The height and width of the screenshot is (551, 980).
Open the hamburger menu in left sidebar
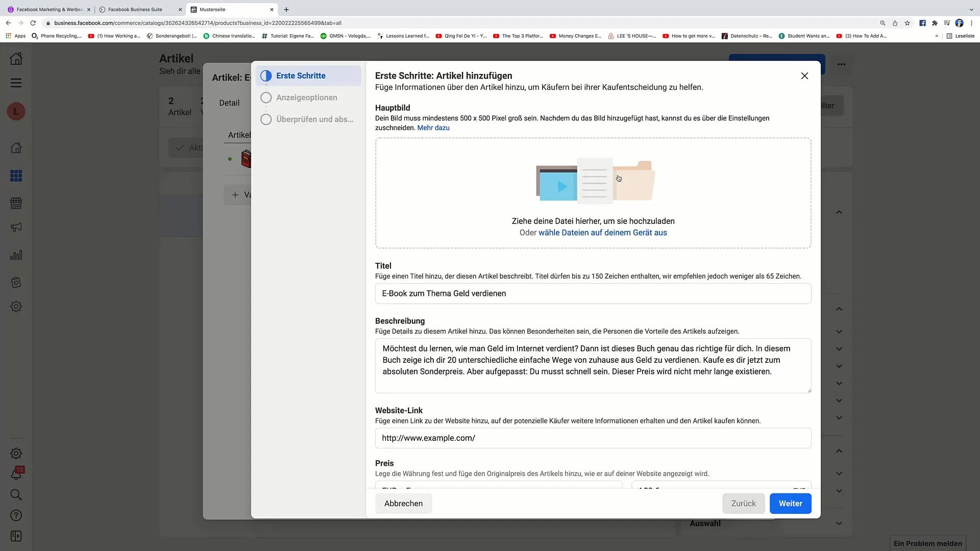(x=16, y=83)
